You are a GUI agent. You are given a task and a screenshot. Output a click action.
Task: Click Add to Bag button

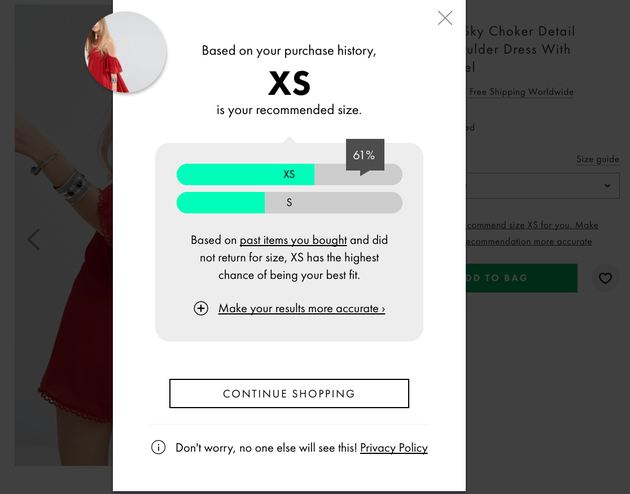click(522, 278)
